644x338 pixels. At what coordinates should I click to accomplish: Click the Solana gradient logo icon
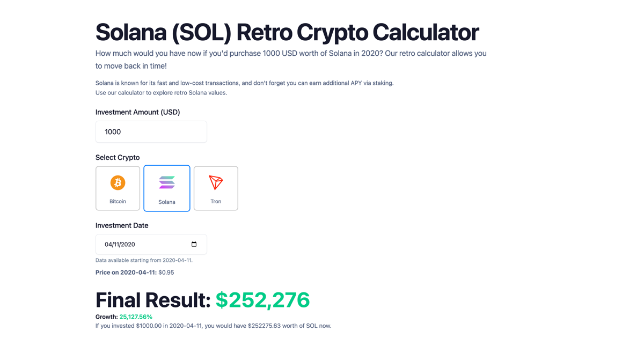pyautogui.click(x=167, y=182)
